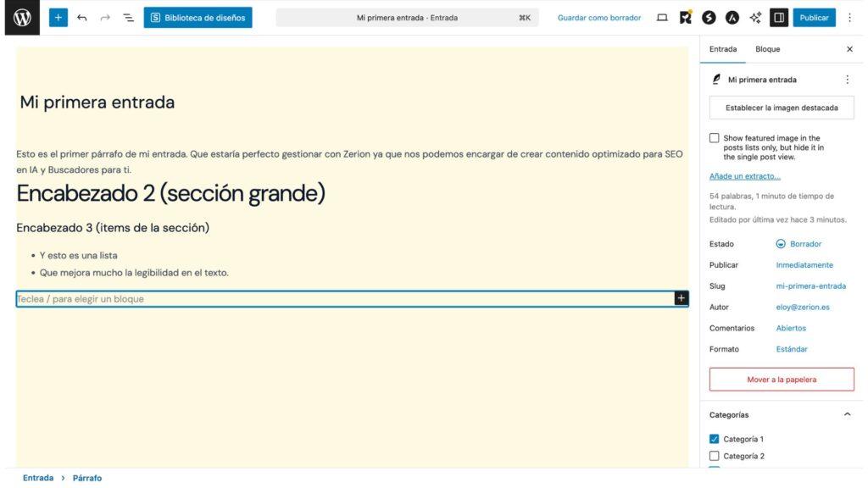This screenshot has height=488, width=868.
Task: Open the Astra settings icon
Action: (732, 18)
